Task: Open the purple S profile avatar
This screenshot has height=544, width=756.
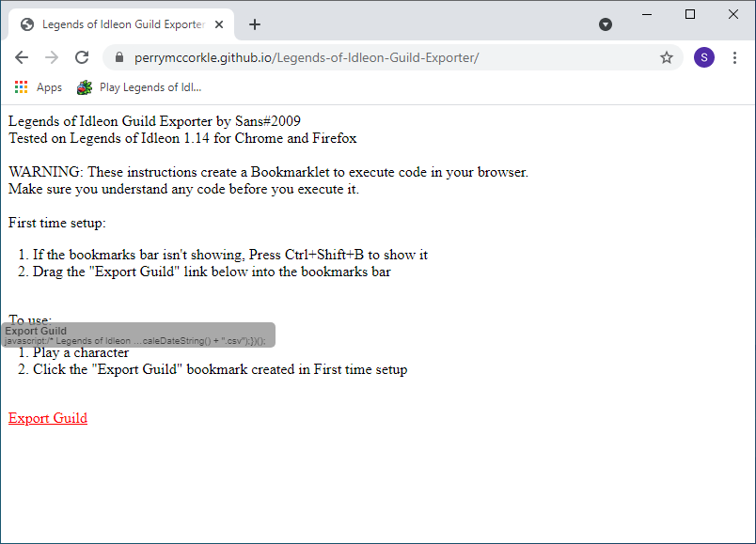Action: click(704, 58)
